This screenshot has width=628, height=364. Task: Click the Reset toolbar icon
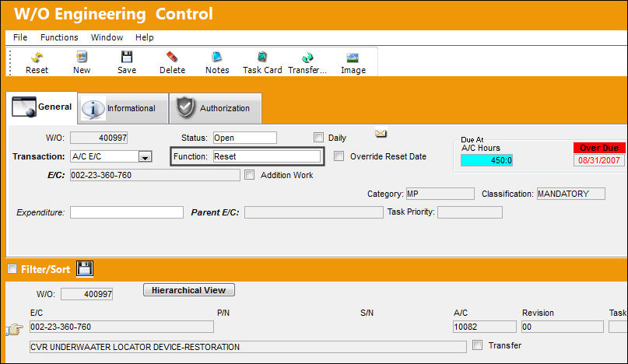tap(37, 58)
